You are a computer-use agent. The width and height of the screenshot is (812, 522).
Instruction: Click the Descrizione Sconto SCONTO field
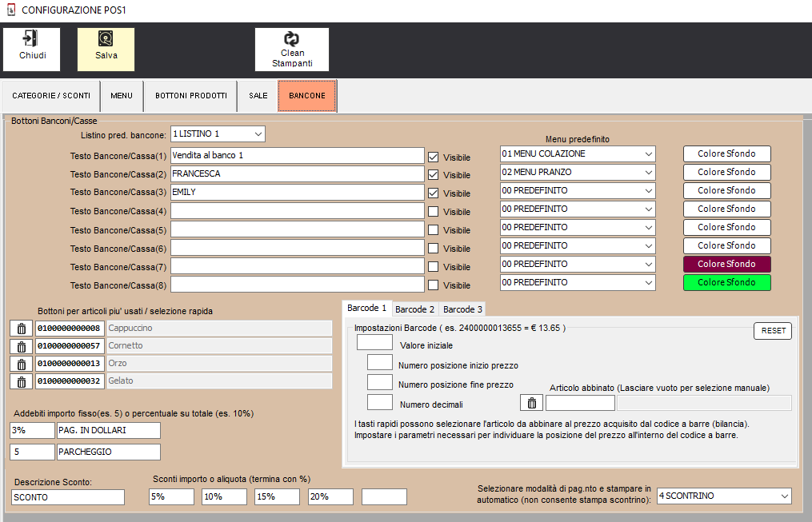click(x=68, y=497)
